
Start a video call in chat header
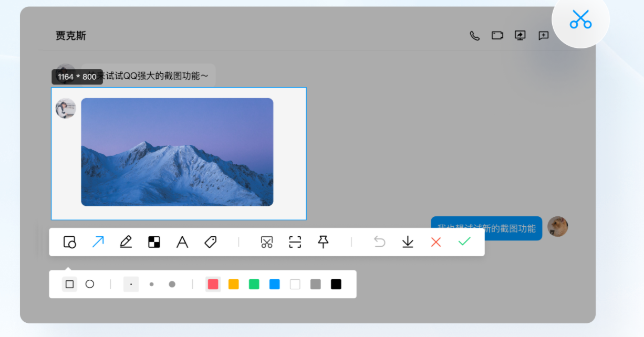497,36
